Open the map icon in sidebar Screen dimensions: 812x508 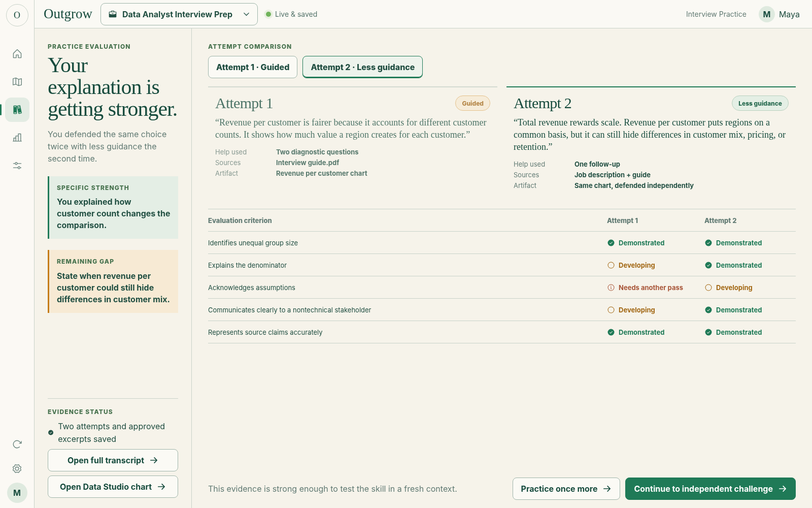click(17, 82)
